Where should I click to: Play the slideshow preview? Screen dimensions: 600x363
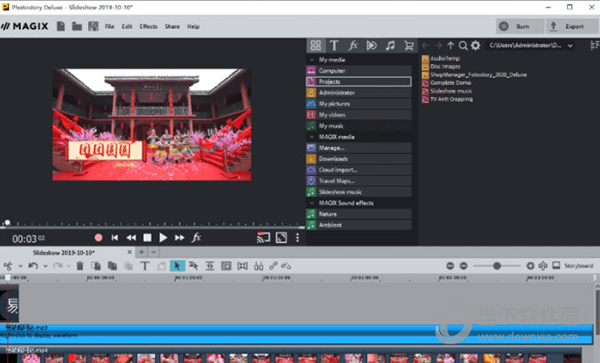point(163,238)
